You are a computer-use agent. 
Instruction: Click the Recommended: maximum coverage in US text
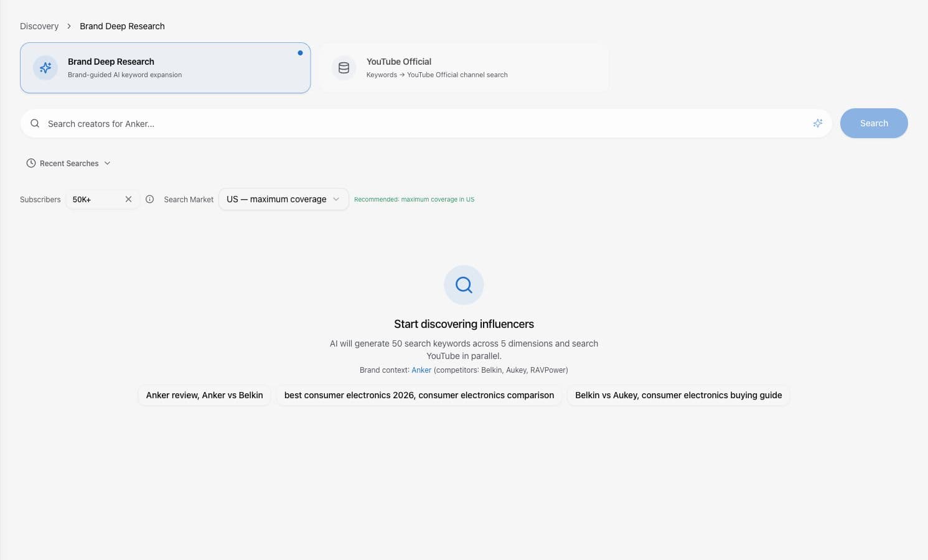(x=414, y=200)
